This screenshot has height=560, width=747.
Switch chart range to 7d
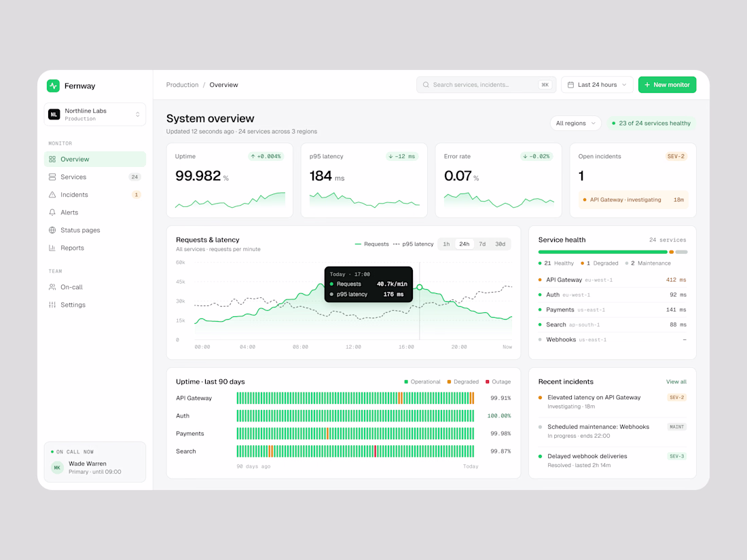tap(482, 244)
